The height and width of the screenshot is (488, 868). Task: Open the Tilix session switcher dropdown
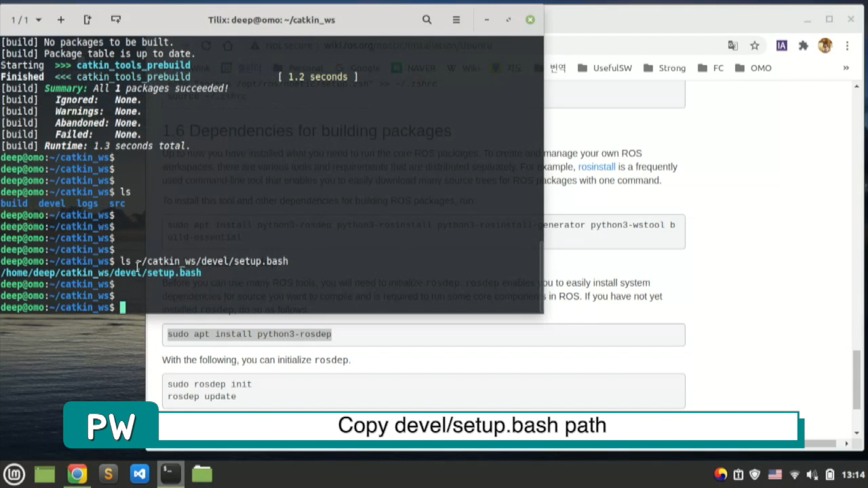26,20
